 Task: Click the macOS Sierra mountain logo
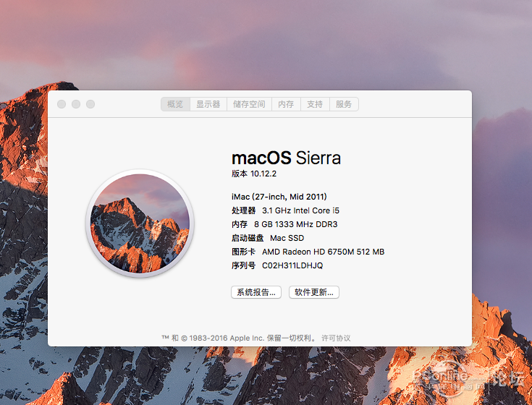point(140,223)
